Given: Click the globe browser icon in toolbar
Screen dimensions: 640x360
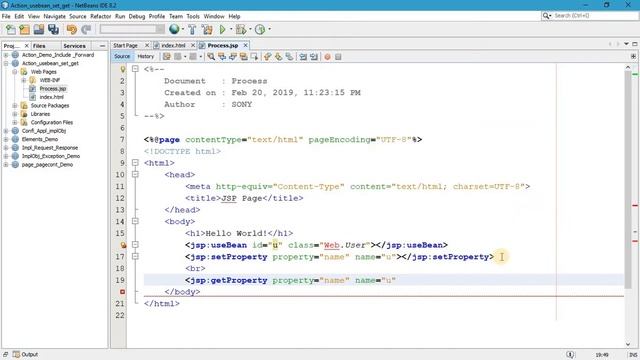Looking at the screenshot, I should pos(174,29).
